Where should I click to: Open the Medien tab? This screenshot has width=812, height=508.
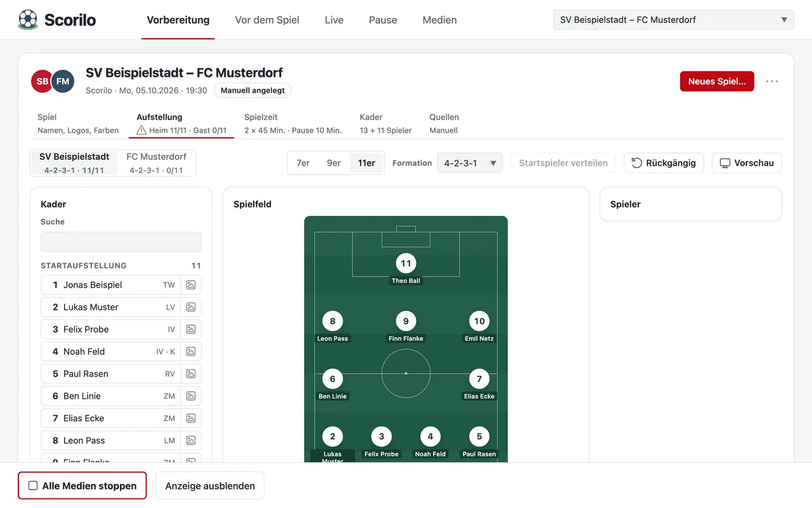click(x=440, y=20)
